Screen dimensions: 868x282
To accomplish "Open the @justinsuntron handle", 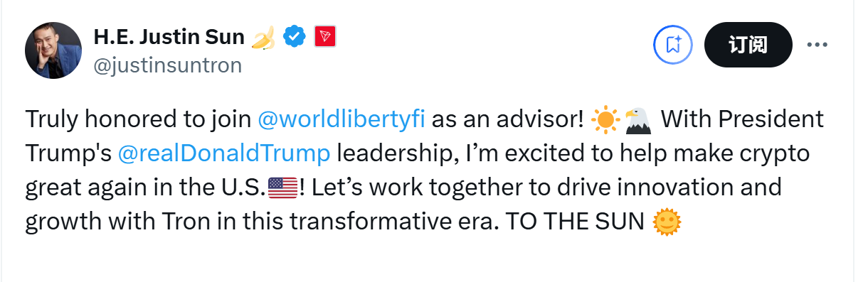I will click(168, 65).
